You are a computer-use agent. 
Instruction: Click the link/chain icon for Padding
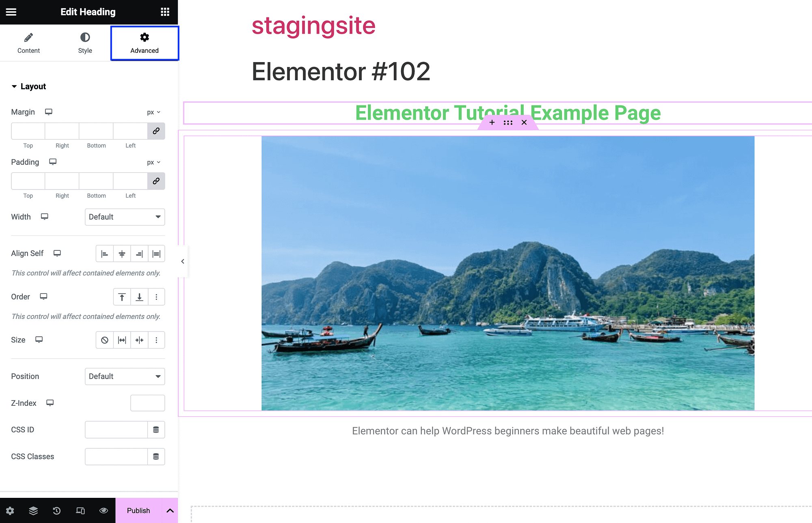(x=156, y=181)
